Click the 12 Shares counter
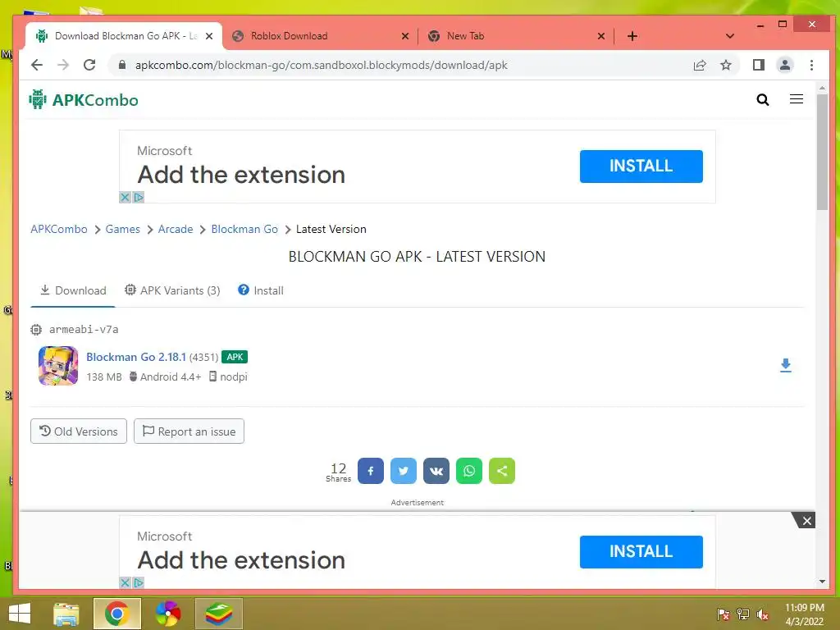Viewport: 840px width, 630px height. click(338, 472)
